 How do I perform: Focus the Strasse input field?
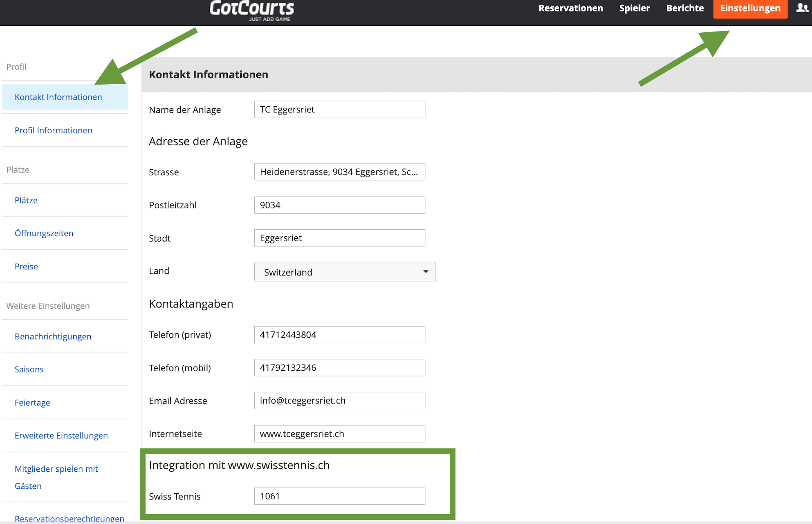click(340, 172)
